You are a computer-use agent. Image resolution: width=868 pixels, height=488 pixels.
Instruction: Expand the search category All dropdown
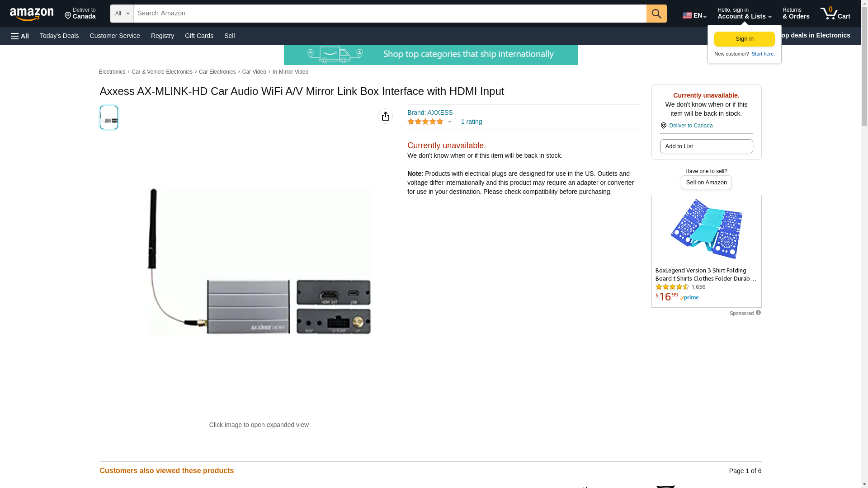tap(122, 14)
